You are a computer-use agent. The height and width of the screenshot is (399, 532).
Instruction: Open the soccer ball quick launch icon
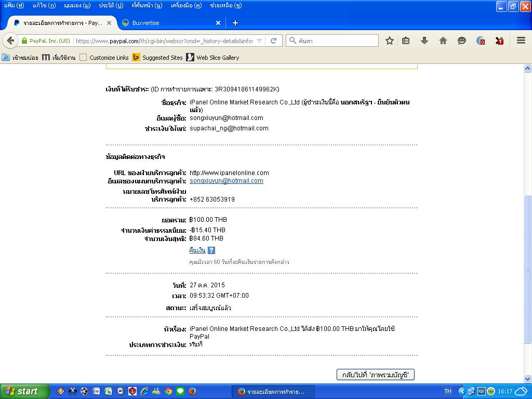coord(85,391)
